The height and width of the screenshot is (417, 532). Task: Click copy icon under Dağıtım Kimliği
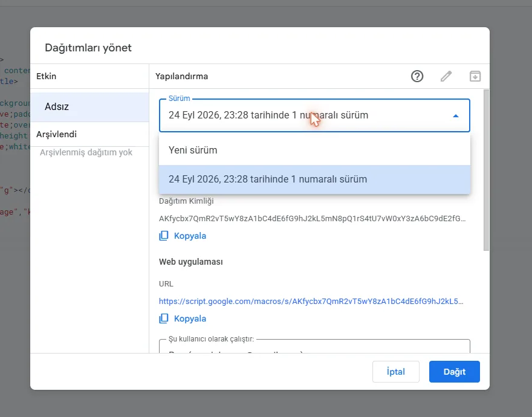tap(164, 236)
